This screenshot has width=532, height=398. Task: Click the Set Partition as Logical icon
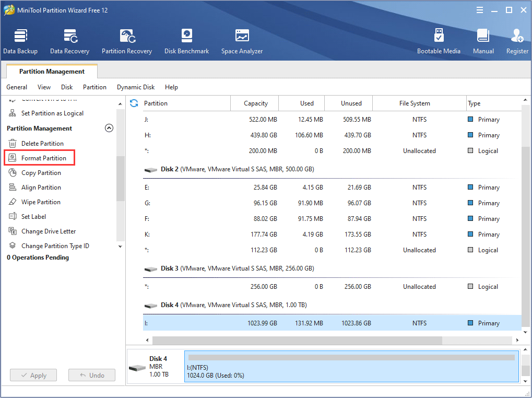(x=13, y=113)
